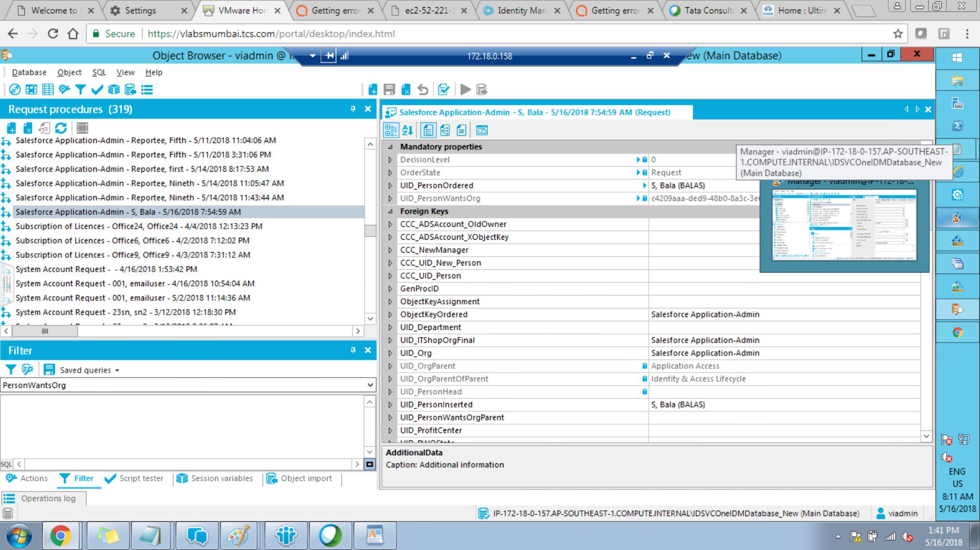Click the relations tree view icon in properties toolbar
Viewport: 980px width, 550px height.
445,130
